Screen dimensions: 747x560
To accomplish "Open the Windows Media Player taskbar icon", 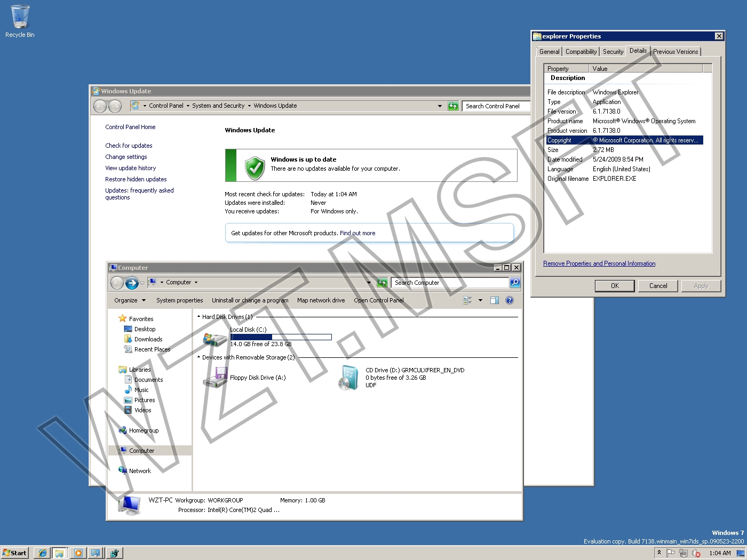I will pos(78,553).
